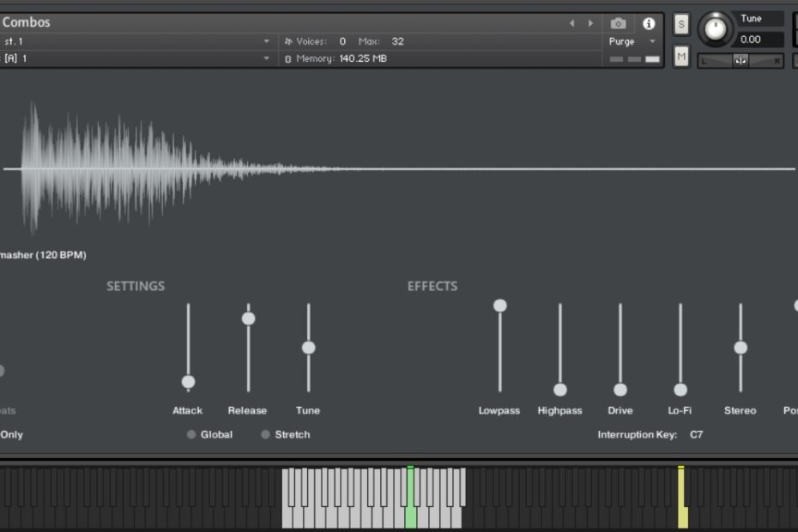Open the instrument info icon

tap(649, 24)
